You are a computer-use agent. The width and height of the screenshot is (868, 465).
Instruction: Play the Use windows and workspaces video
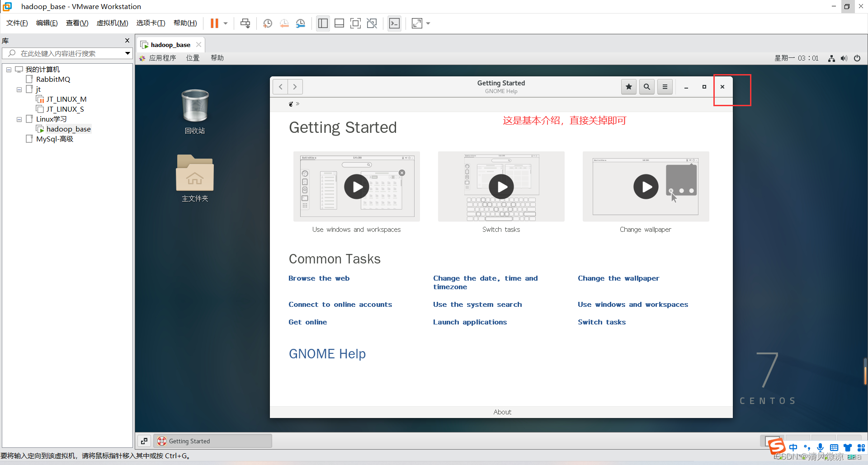(x=357, y=187)
